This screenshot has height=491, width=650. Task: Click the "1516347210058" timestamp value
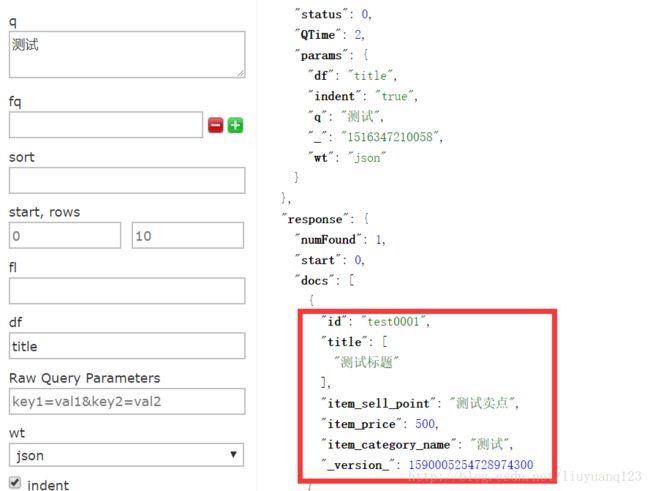pyautogui.click(x=390, y=137)
